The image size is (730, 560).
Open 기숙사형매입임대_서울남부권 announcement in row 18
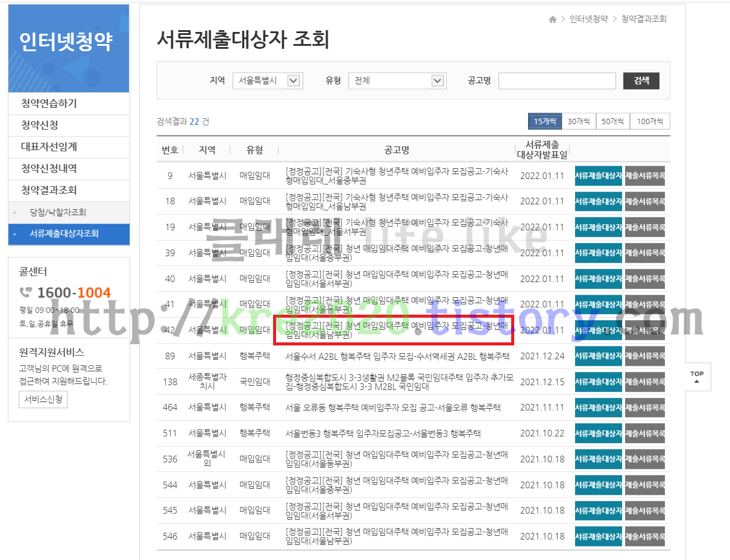[397, 201]
